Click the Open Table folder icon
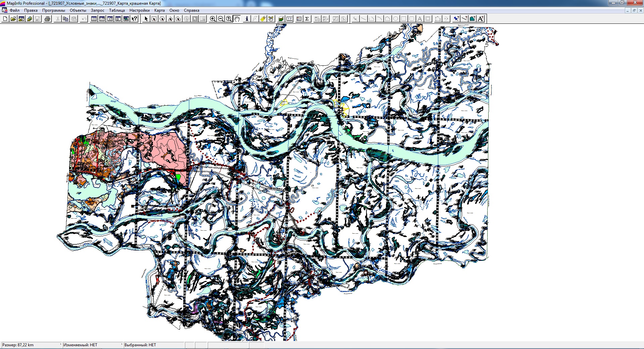 point(13,19)
